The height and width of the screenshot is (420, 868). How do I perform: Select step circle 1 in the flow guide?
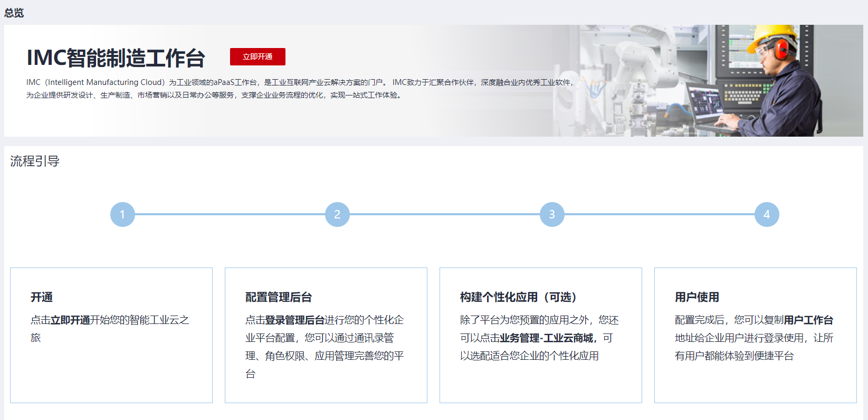[x=122, y=214]
